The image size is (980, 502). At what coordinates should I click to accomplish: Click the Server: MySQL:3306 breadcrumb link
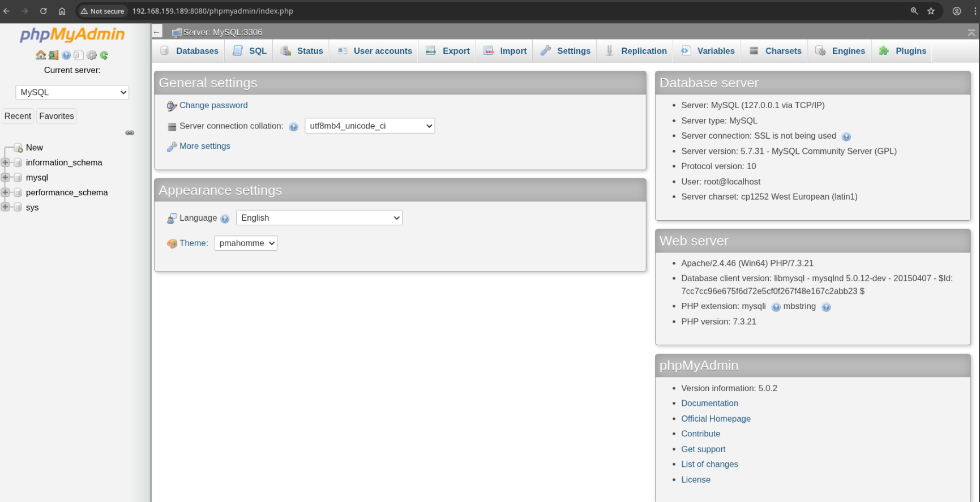223,32
